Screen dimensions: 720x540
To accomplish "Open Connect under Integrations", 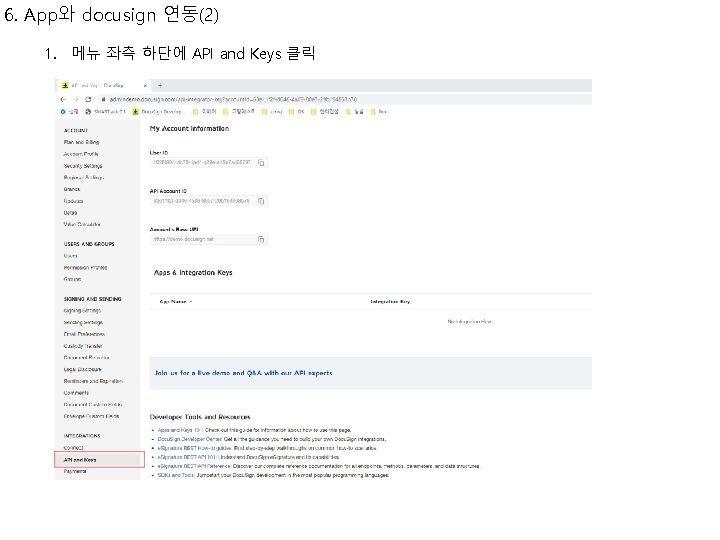I will pos(73,448).
